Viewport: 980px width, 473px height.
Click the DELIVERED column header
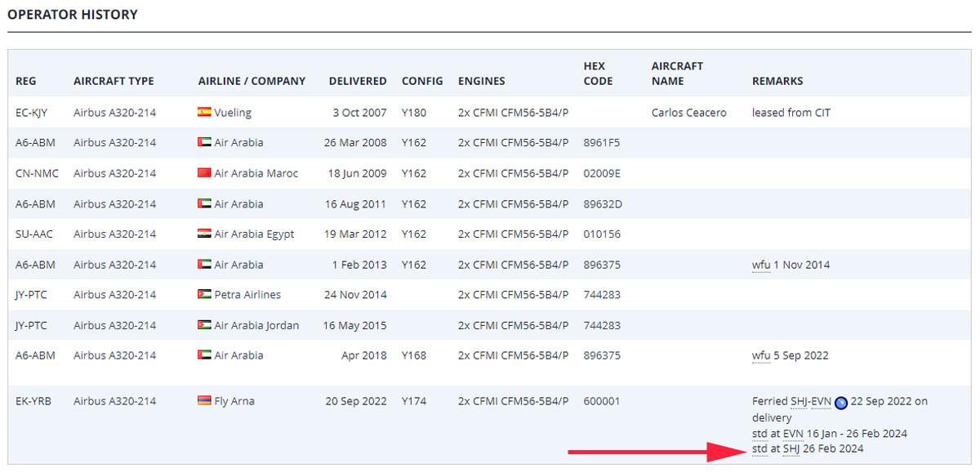coord(358,81)
